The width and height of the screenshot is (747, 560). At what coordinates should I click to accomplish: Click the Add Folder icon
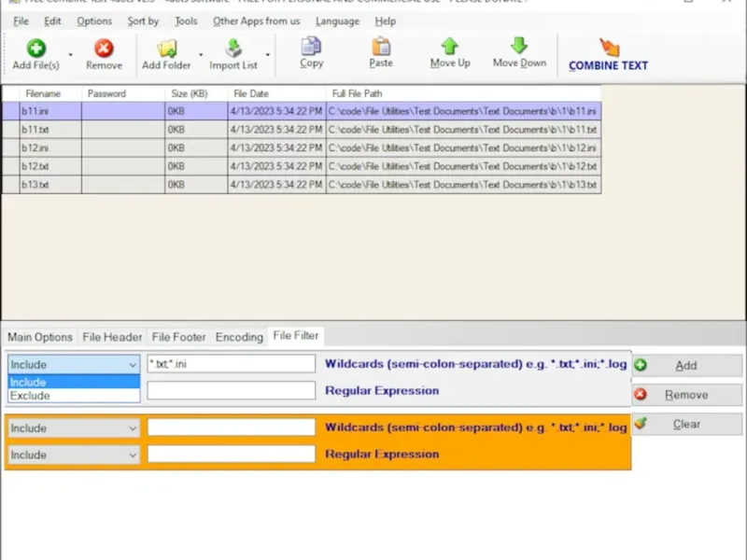pos(167,49)
